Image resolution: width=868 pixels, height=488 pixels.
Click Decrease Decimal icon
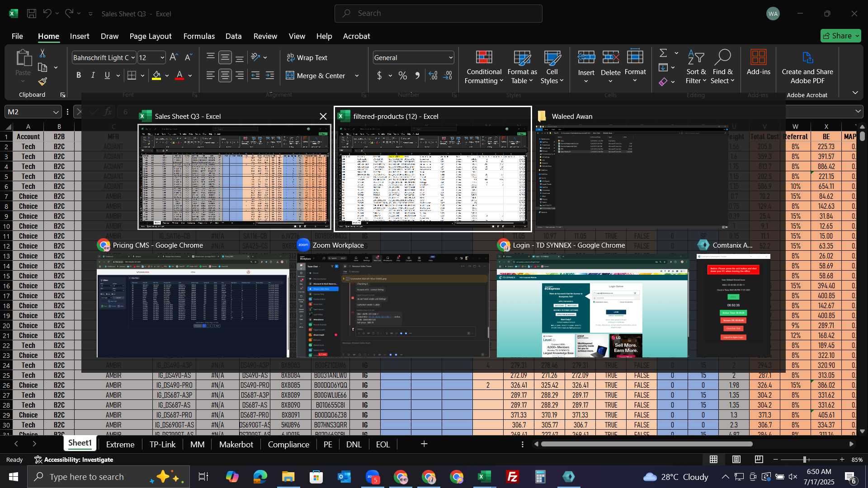pyautogui.click(x=448, y=76)
